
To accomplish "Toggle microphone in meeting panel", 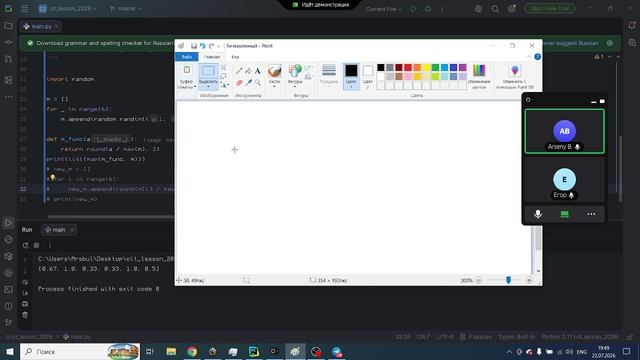I will pos(538,214).
